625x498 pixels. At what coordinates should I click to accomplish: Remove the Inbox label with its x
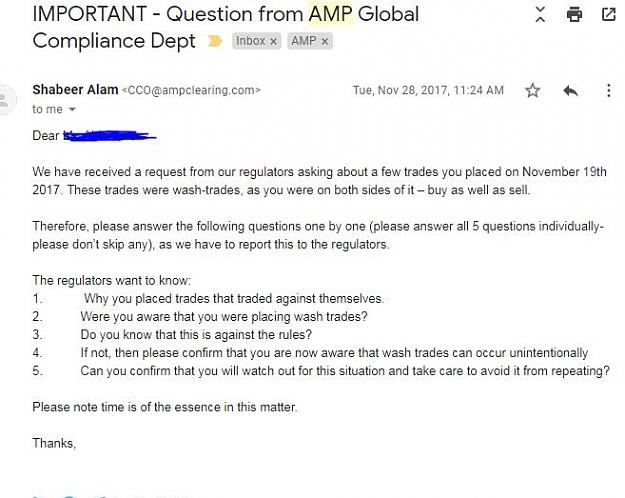[x=273, y=41]
